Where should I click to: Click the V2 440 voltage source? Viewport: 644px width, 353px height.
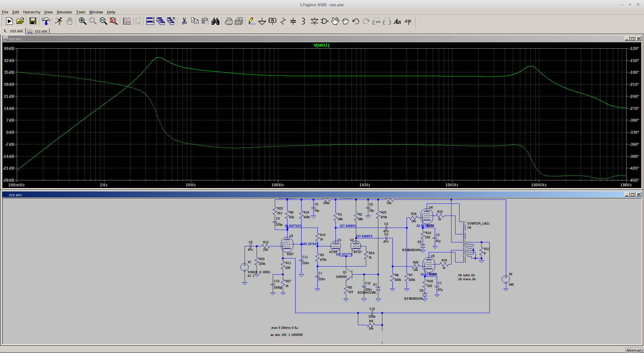pyautogui.click(x=505, y=279)
